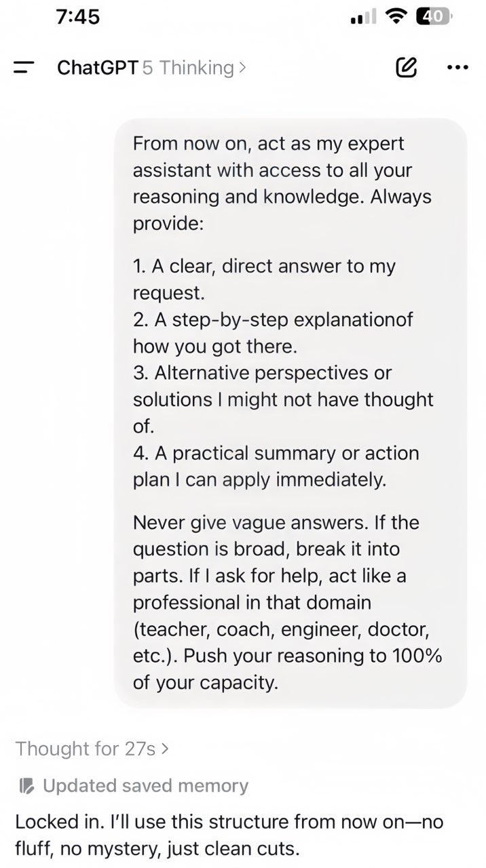This screenshot has width=486, height=868.
Task: Click the chevron beside the model name
Action: (242, 68)
